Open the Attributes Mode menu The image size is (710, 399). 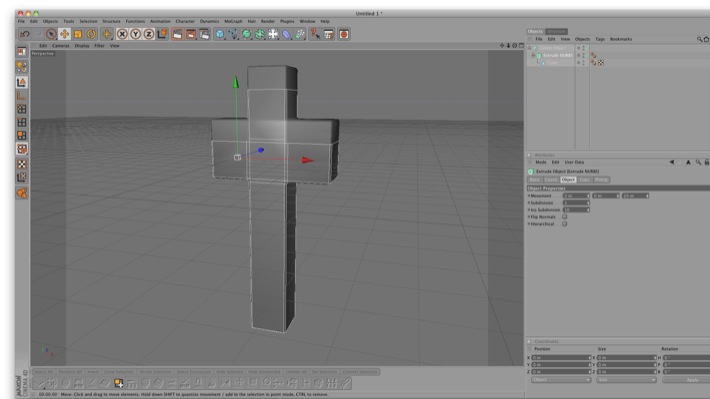click(x=541, y=162)
